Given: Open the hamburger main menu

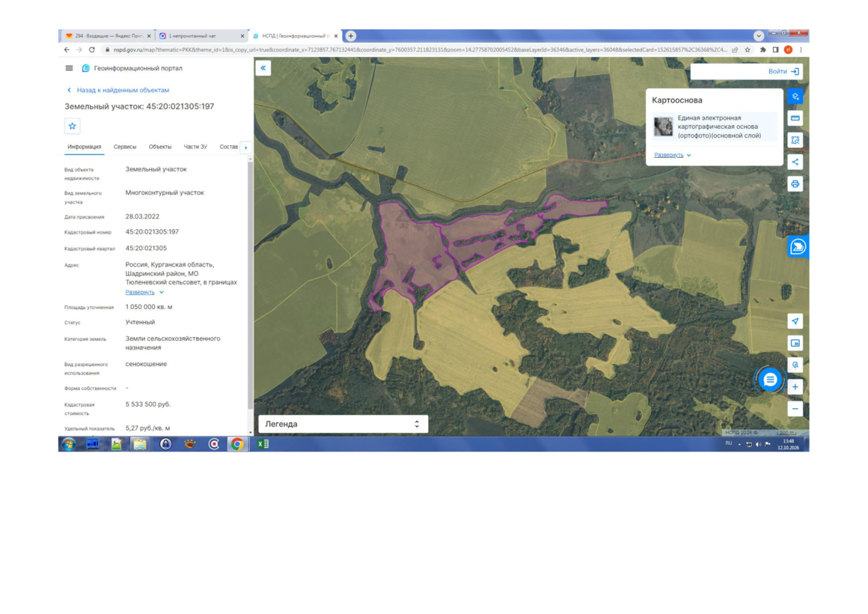Looking at the screenshot, I should 69,68.
